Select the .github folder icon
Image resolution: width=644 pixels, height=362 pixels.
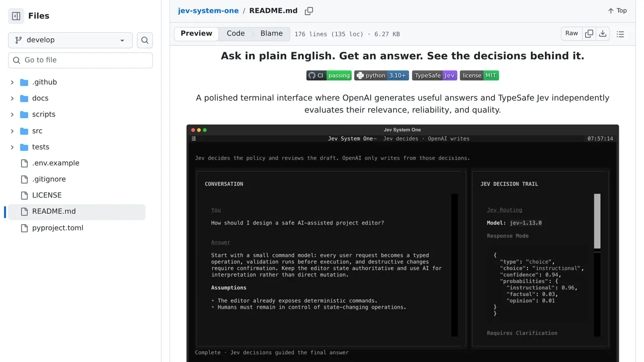[24, 82]
